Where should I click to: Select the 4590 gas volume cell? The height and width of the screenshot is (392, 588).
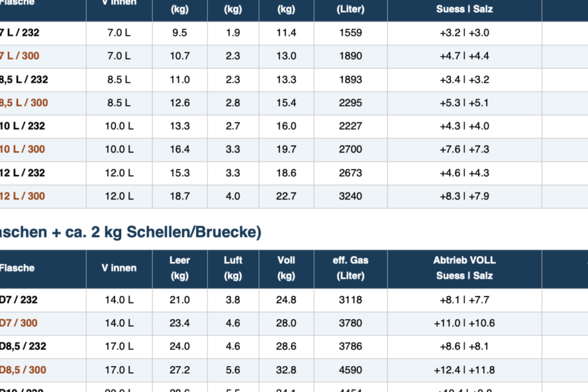(351, 370)
